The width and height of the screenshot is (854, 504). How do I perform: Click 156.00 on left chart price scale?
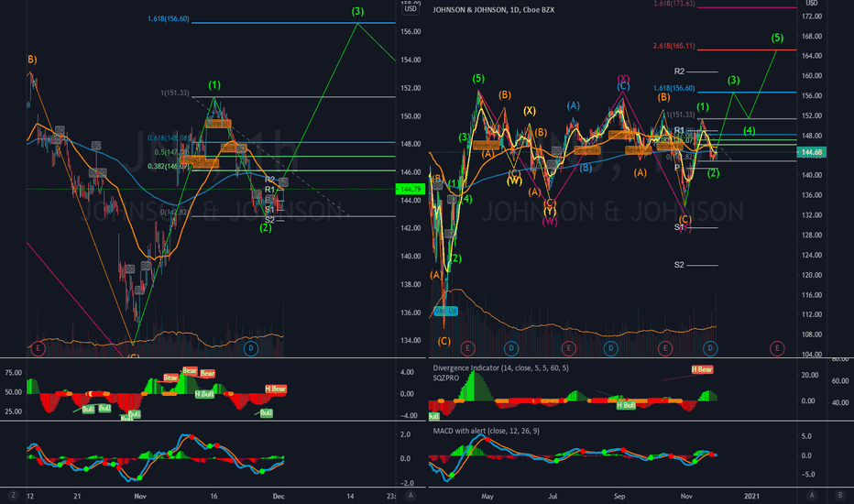pyautogui.click(x=411, y=31)
